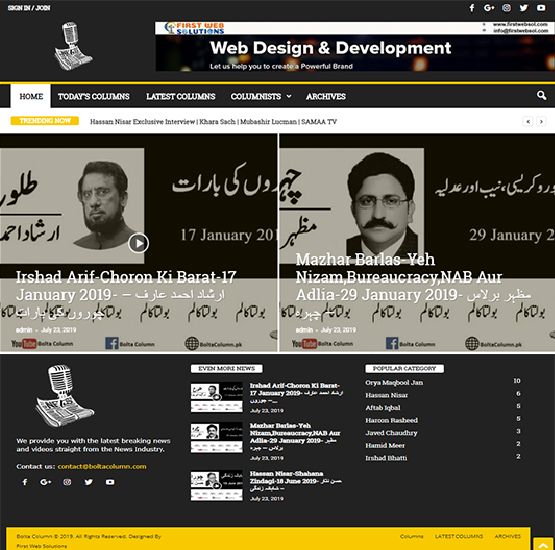The width and height of the screenshot is (555, 550).
Task: Open Hassan Nisar category
Action: click(387, 395)
